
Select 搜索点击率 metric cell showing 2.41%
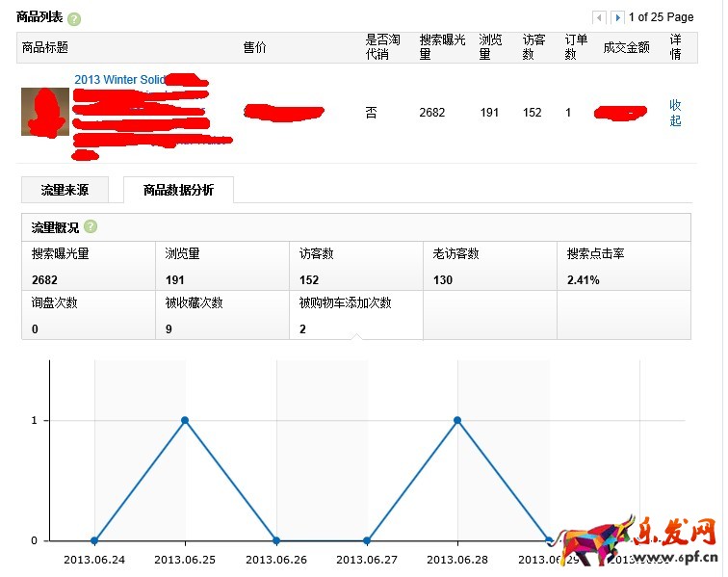coord(624,266)
